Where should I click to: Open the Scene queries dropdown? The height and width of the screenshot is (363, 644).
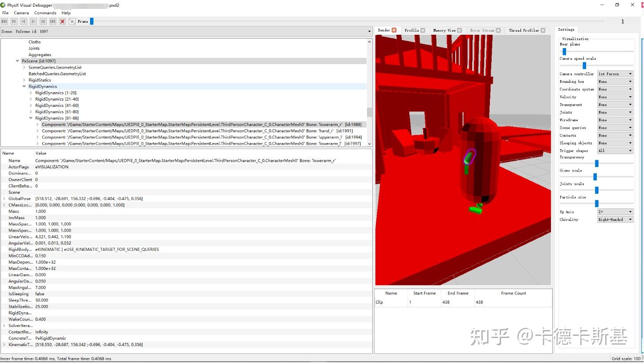pos(615,128)
